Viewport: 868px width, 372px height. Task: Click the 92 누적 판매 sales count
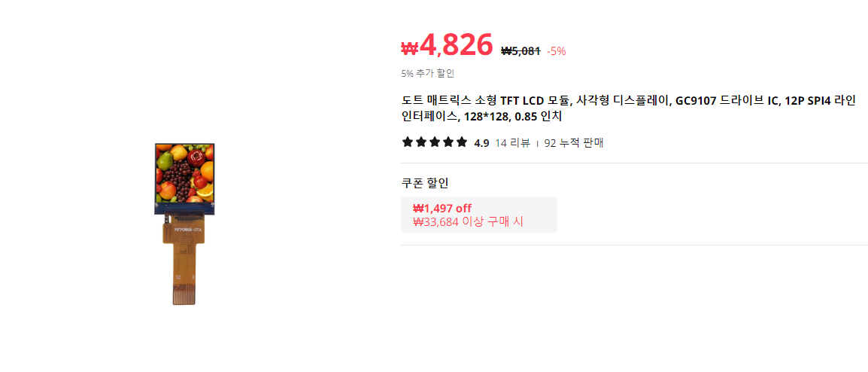573,143
